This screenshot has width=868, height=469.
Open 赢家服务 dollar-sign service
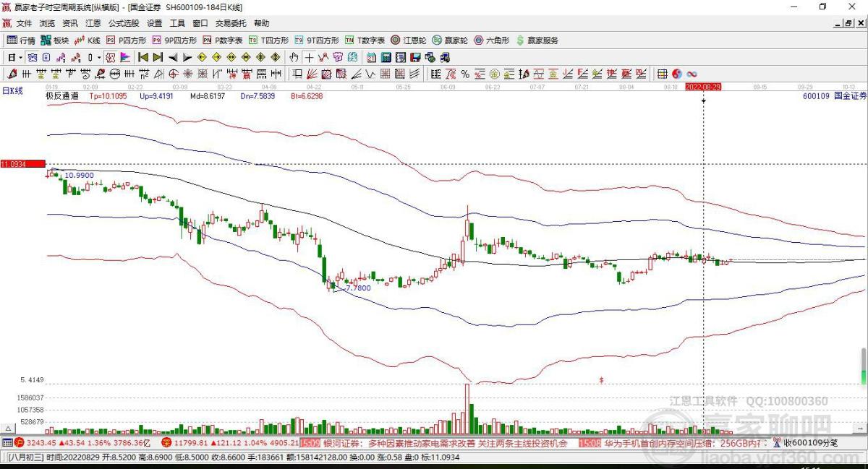[537, 40]
